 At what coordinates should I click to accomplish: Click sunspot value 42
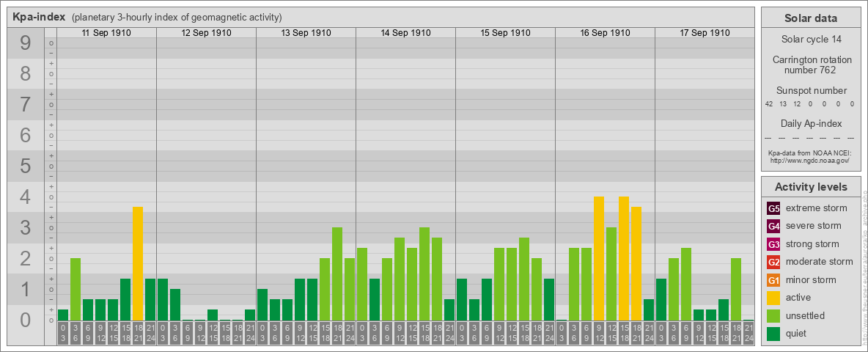pyautogui.click(x=769, y=104)
